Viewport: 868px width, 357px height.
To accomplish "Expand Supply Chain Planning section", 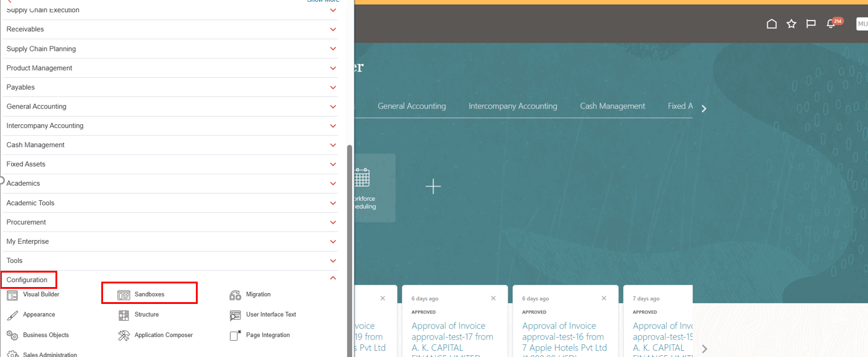I will click(x=333, y=48).
